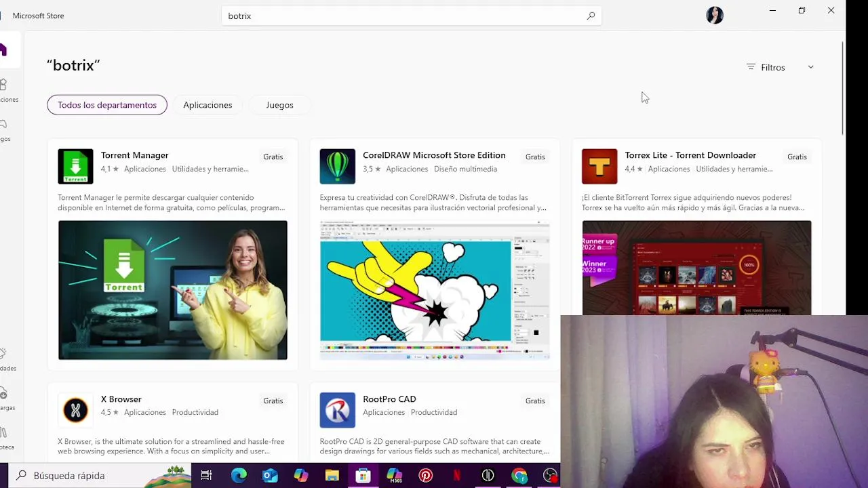This screenshot has height=488, width=868.
Task: Open Aplicaciones section in left sidebar
Action: 5,89
